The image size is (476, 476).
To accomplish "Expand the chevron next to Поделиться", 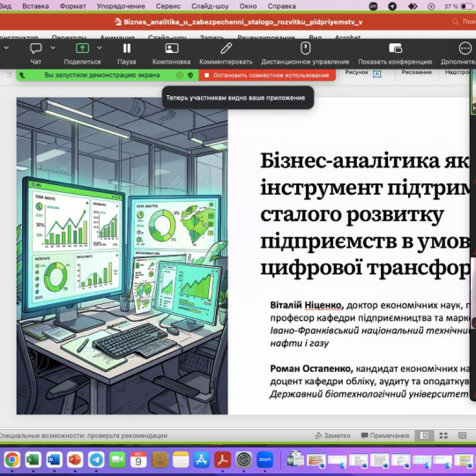I will coord(100,48).
